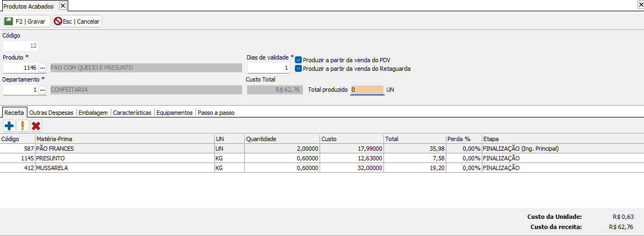The height and width of the screenshot is (236, 644).
Task: Click the orange exclamation edit icon
Action: coord(23,126)
